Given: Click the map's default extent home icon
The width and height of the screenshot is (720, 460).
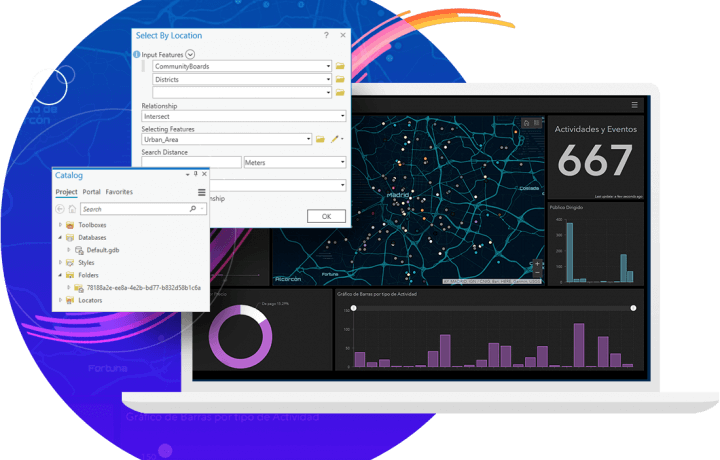Looking at the screenshot, I should tap(525, 123).
